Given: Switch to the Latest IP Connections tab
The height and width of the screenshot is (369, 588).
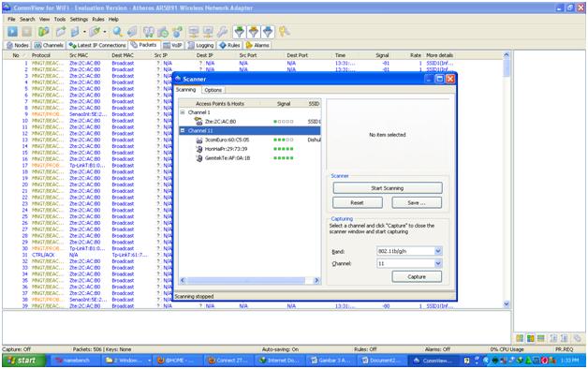Looking at the screenshot, I should [97, 45].
